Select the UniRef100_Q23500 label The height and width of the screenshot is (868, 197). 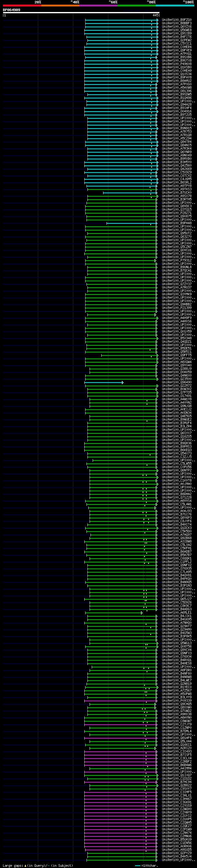(177, 379)
